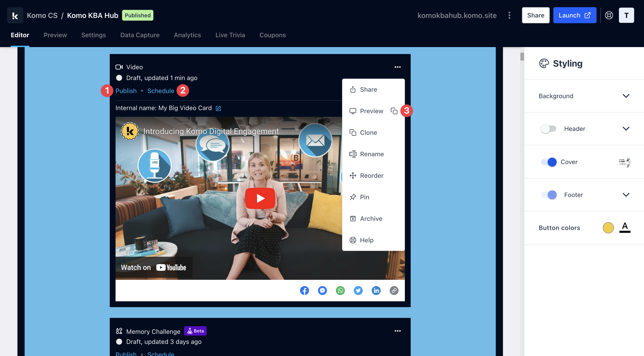Share card via Facebook icon
The height and width of the screenshot is (356, 644).
click(304, 290)
